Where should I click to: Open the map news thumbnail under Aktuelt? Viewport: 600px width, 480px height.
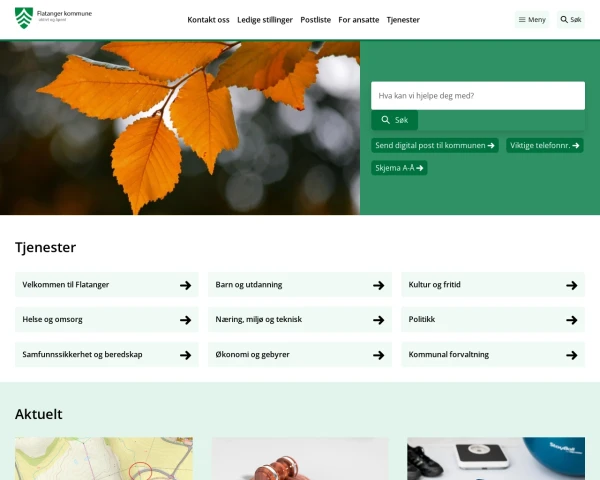coord(104,459)
